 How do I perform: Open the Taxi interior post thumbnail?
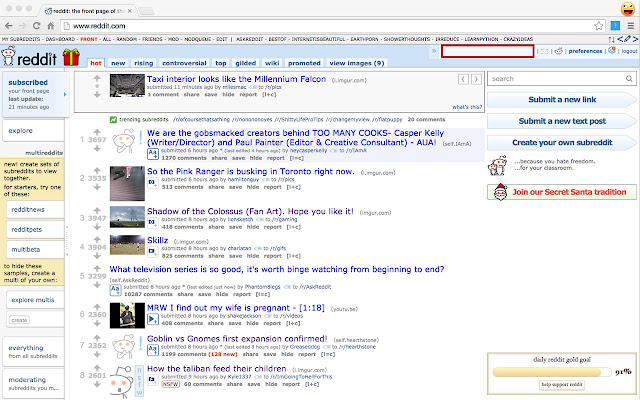point(127,85)
